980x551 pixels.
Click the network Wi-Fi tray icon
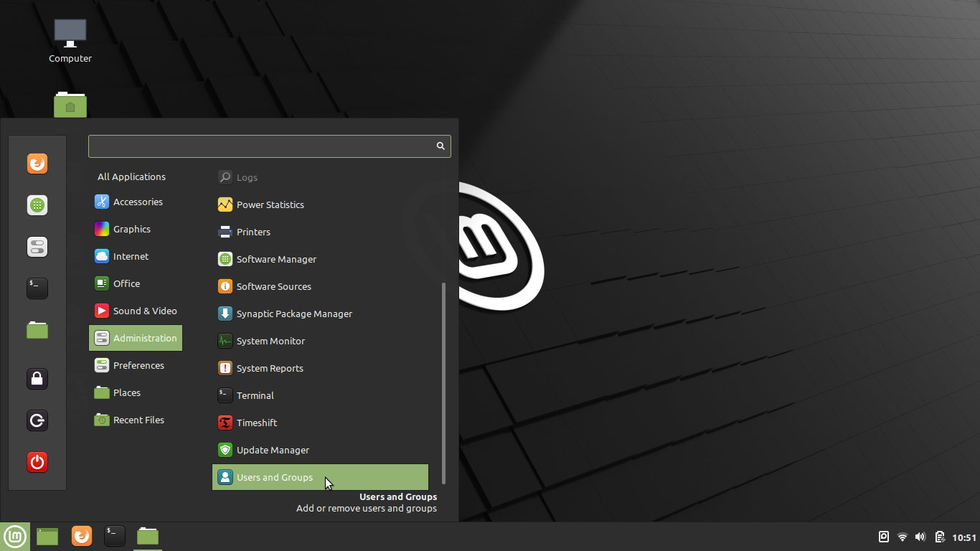point(903,537)
